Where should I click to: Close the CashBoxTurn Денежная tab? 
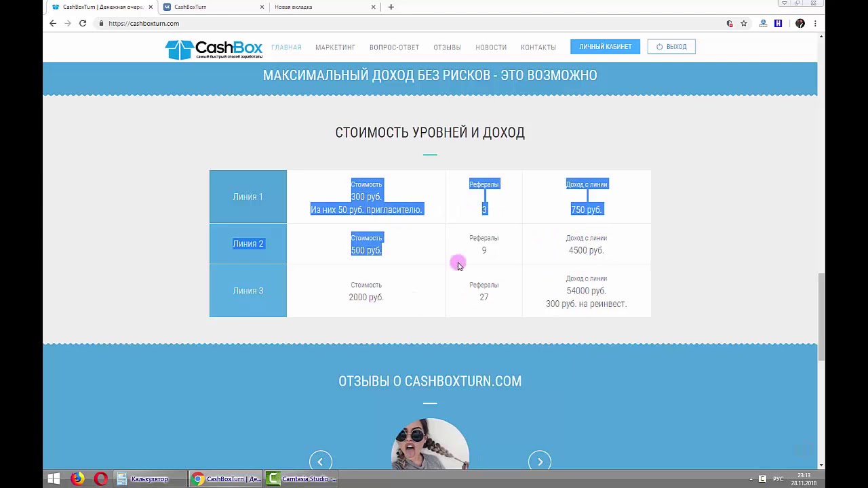(x=149, y=7)
